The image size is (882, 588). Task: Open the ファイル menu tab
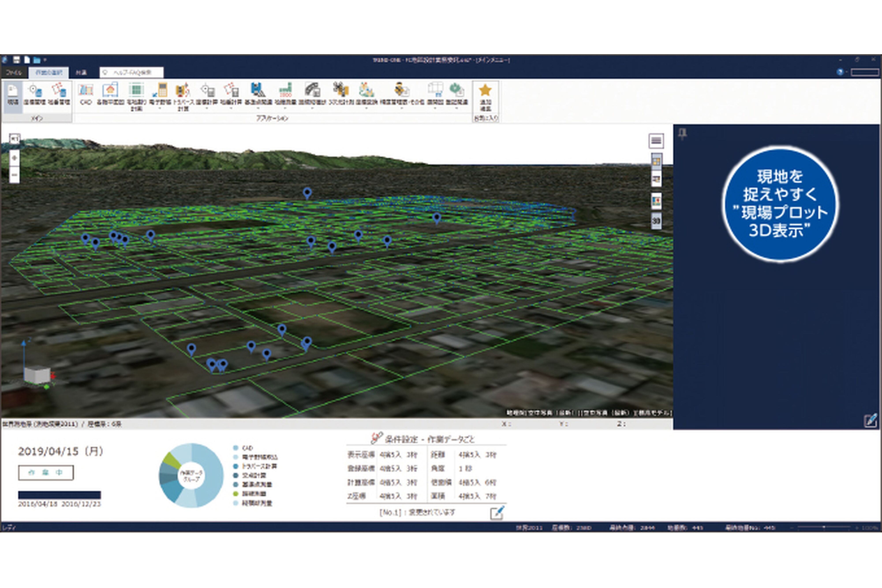(x=14, y=72)
